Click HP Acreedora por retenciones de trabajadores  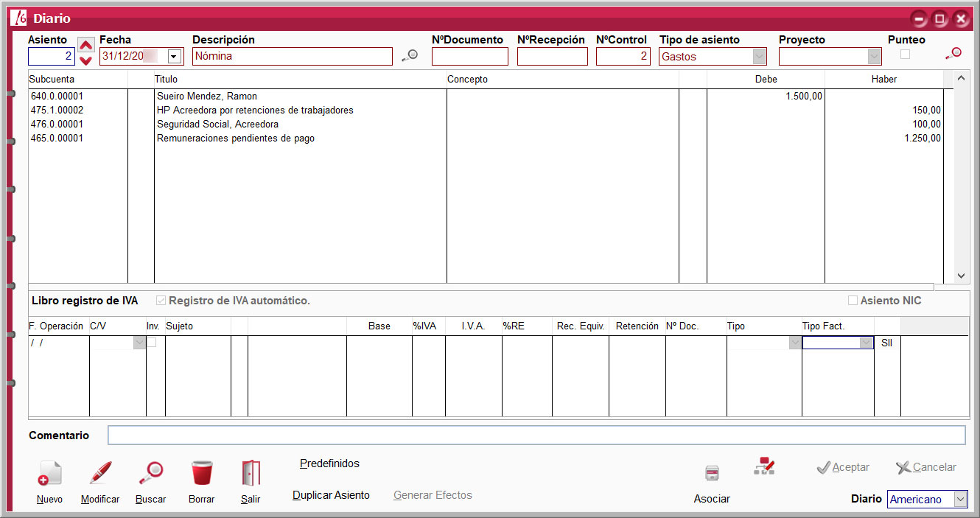point(255,111)
